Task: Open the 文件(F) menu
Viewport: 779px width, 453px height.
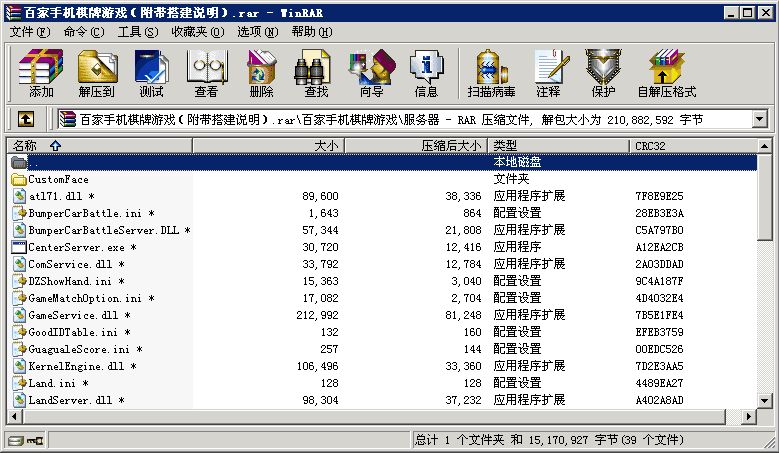Action: click(29, 32)
